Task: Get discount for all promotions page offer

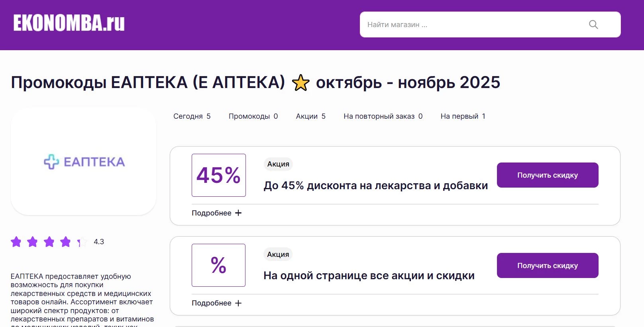Action: point(548,266)
